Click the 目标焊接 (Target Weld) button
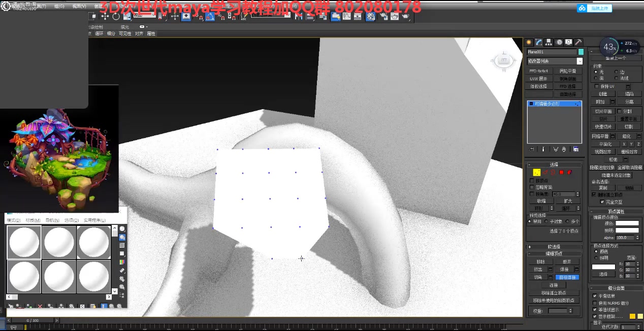This screenshot has height=331, width=644. pyautogui.click(x=567, y=277)
